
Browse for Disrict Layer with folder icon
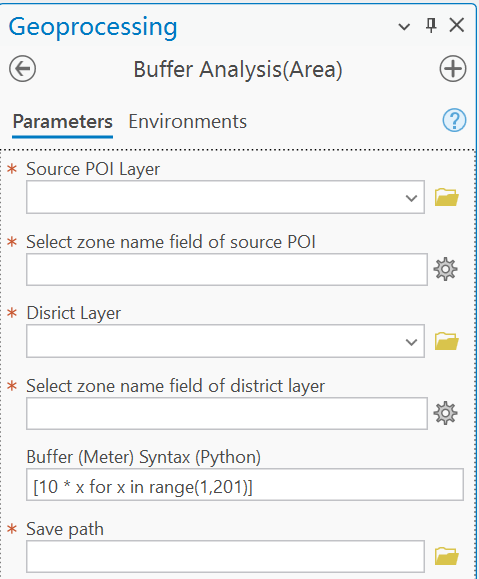447,341
